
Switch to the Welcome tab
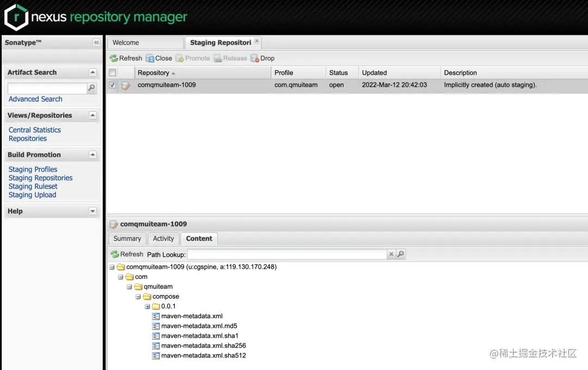point(145,43)
